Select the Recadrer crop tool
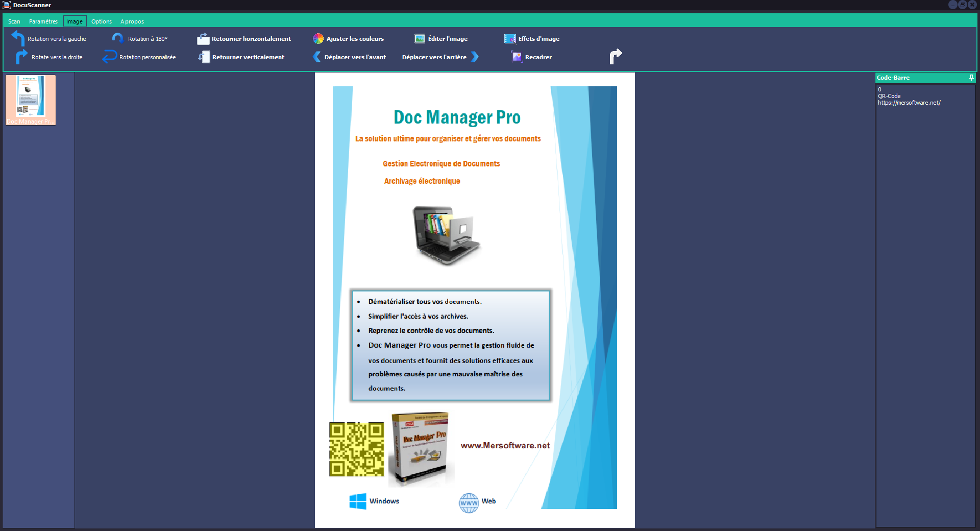 click(x=517, y=57)
